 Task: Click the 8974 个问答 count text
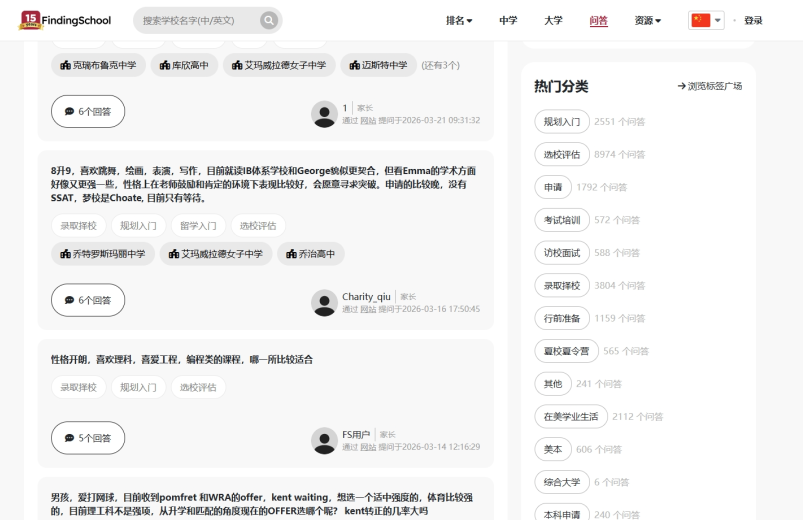pos(620,154)
